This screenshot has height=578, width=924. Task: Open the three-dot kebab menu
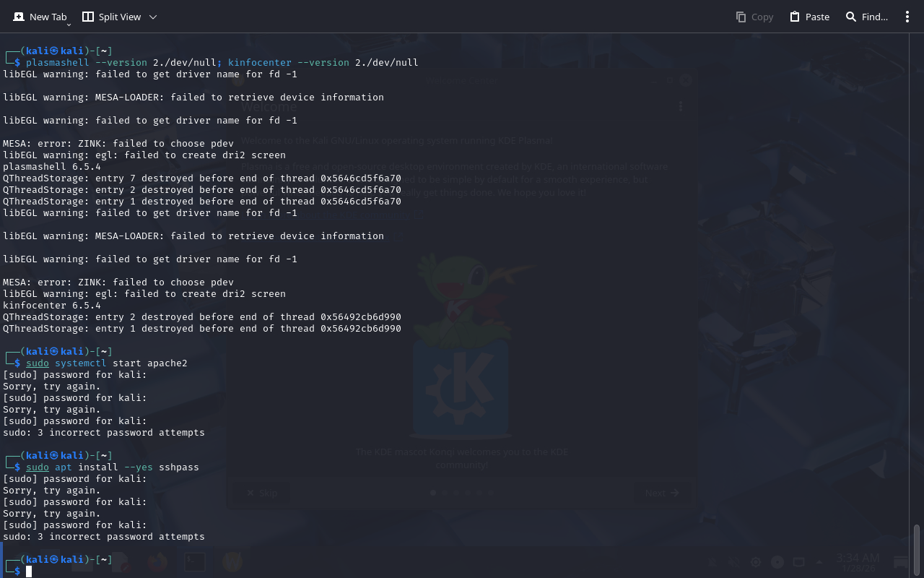(x=907, y=17)
